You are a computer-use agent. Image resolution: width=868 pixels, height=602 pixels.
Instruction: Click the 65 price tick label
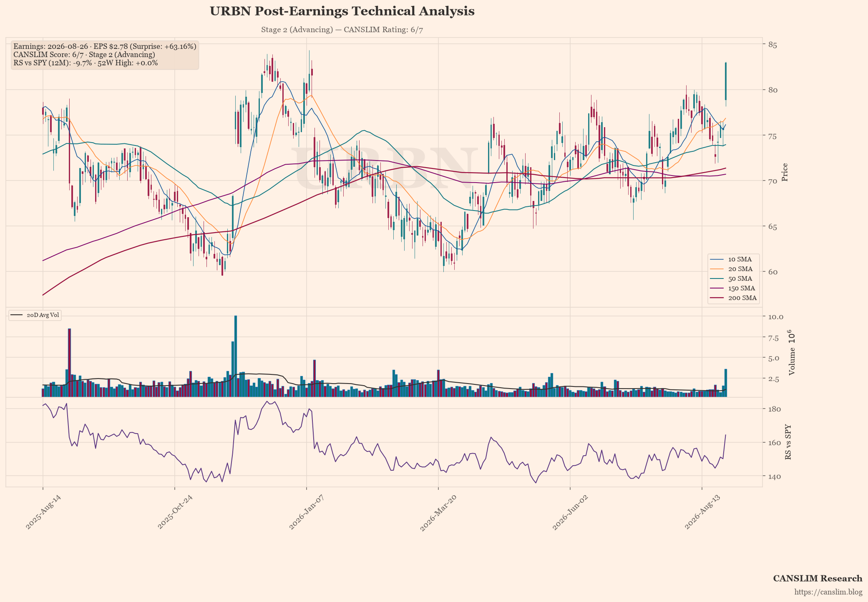point(772,226)
